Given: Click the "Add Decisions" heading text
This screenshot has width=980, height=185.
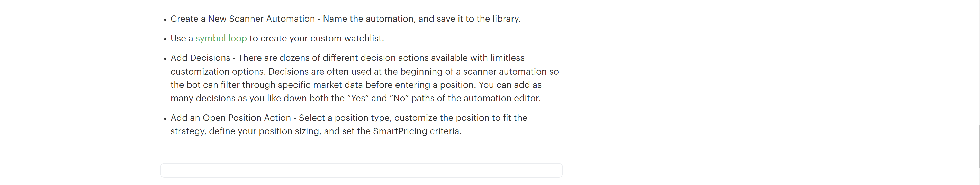Looking at the screenshot, I should 200,58.
